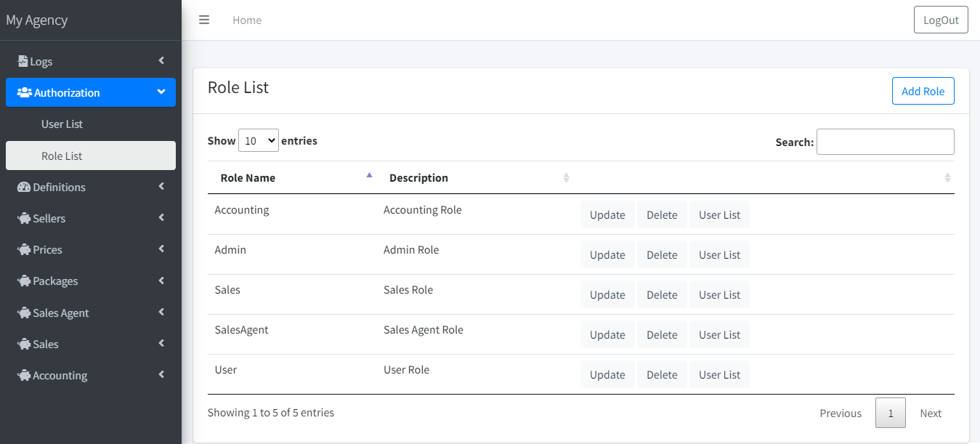Image resolution: width=980 pixels, height=444 pixels.
Task: Click the hamburger menu icon in header
Action: 204,20
